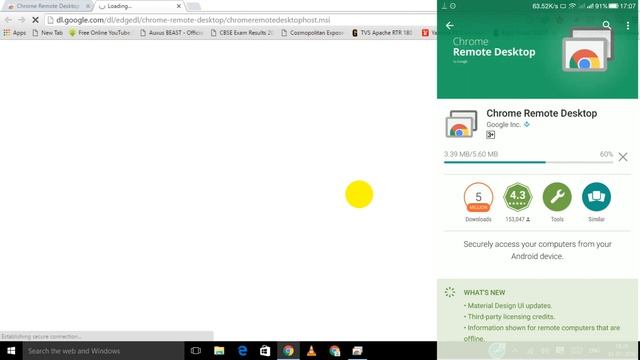Click Chrome icon in taskbar
This screenshot has width=640, height=360.
[x=288, y=351]
